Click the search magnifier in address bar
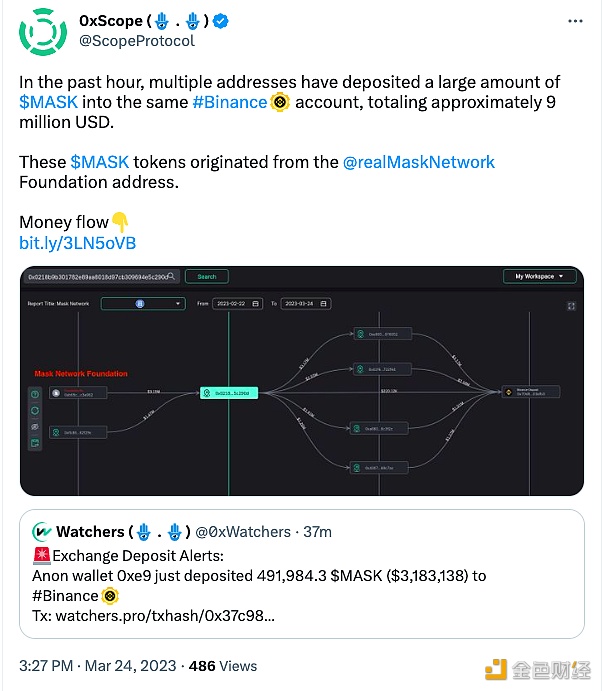This screenshot has width=602, height=691. point(171,276)
